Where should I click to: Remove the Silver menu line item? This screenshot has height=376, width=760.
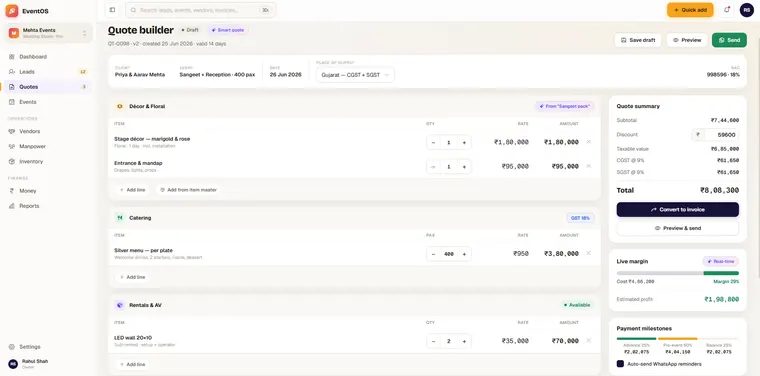coord(588,253)
